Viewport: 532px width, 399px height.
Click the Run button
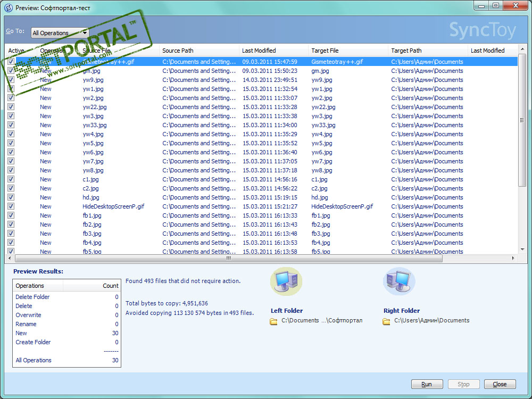click(427, 384)
